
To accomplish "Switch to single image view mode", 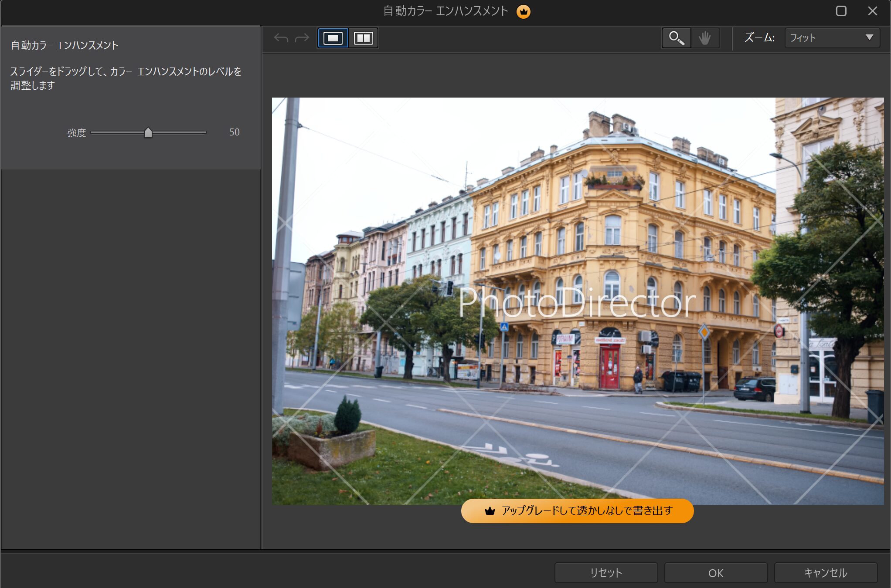I will [x=333, y=38].
